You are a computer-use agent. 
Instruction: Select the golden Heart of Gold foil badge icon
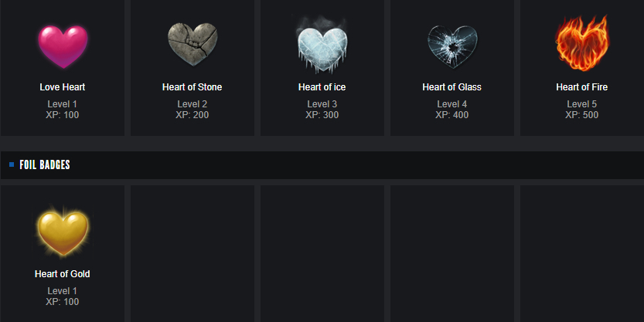pos(63,232)
